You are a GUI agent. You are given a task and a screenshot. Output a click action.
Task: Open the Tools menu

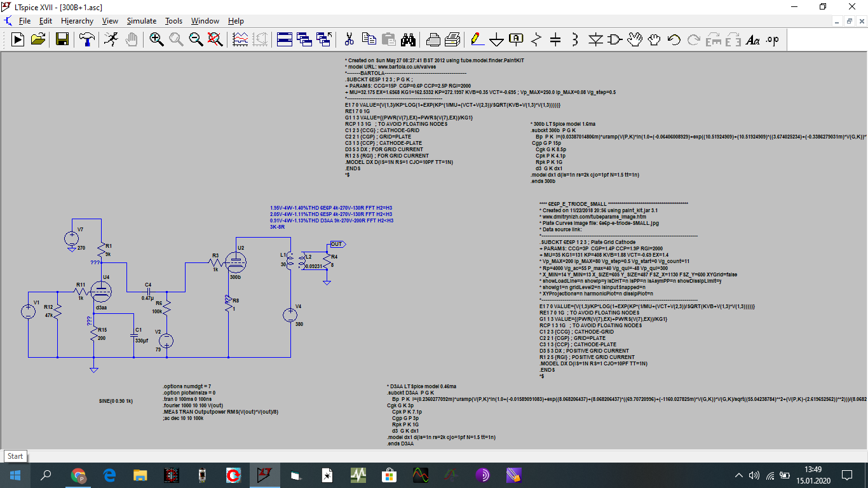click(x=173, y=21)
